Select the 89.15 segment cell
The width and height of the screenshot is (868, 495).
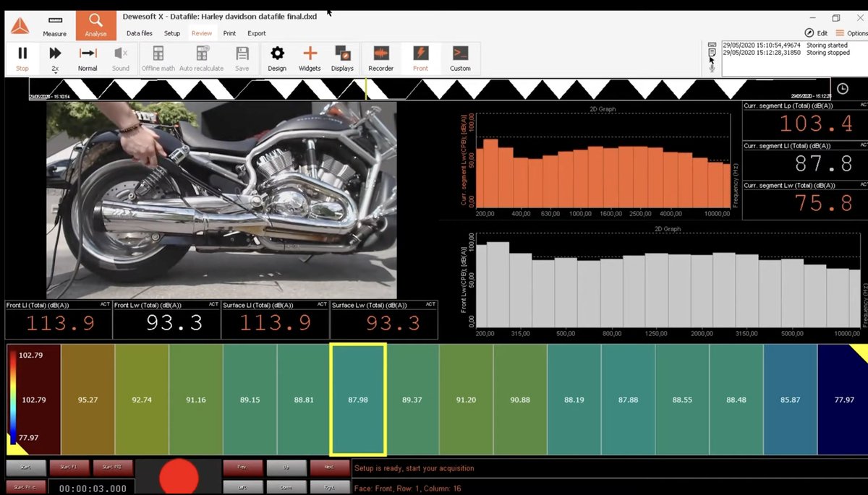pos(250,400)
